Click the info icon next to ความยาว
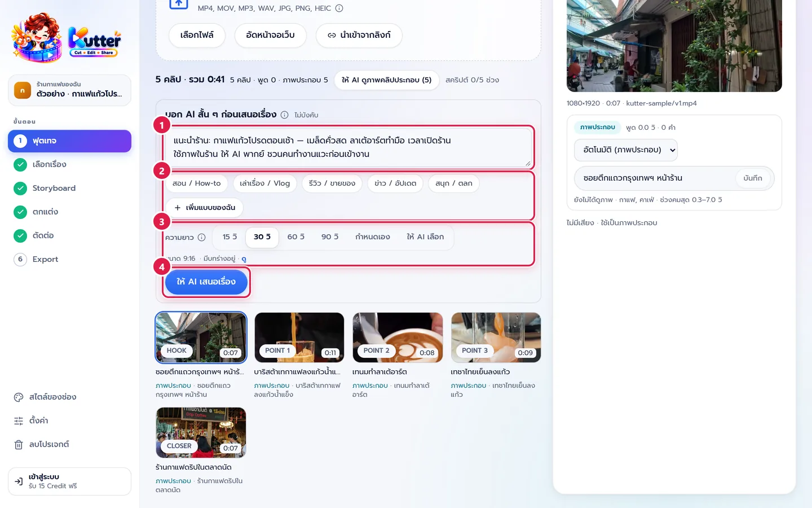 coord(202,238)
